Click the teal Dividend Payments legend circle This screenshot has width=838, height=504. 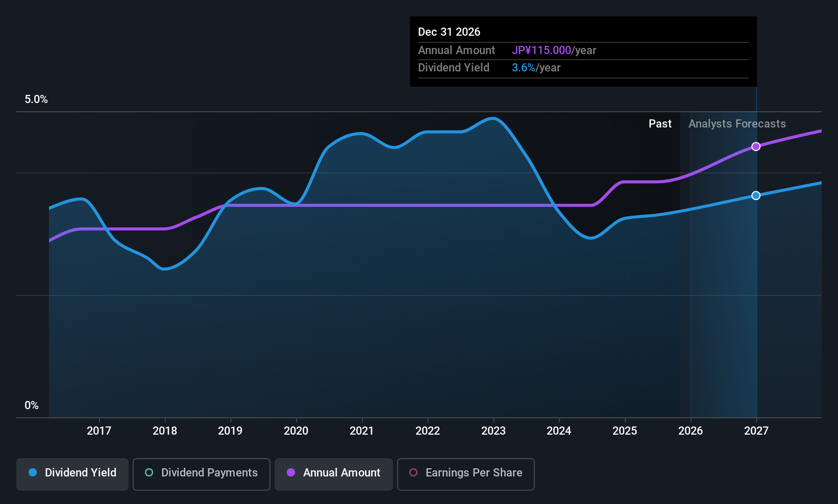(x=149, y=472)
